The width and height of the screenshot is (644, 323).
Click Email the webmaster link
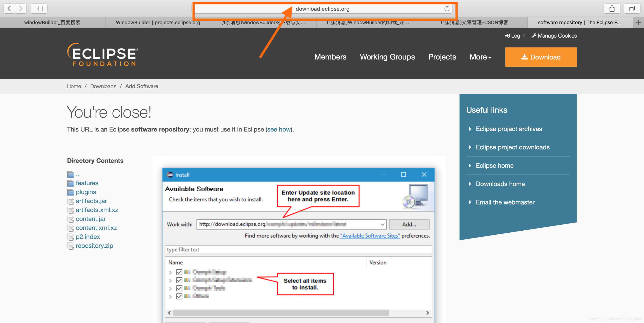[x=505, y=202]
